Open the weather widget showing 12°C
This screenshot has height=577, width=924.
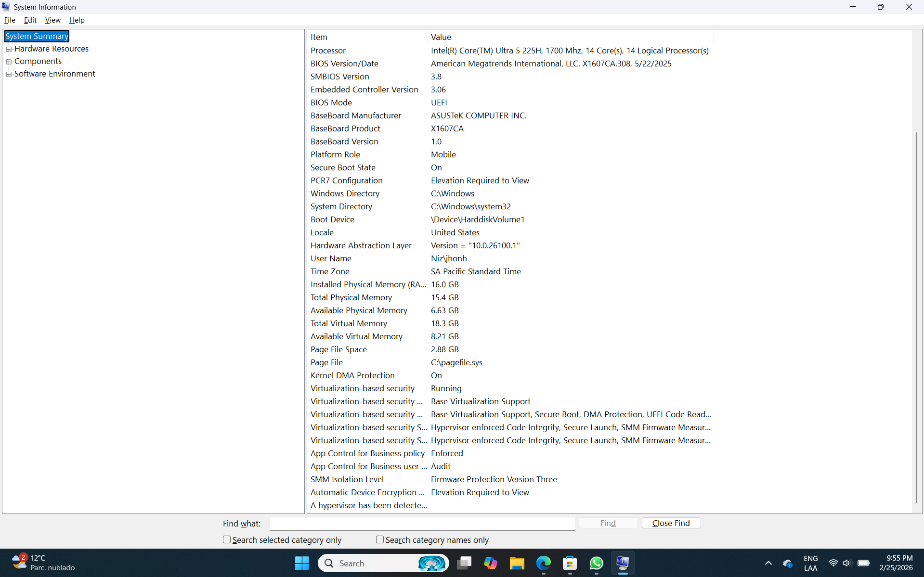pyautogui.click(x=43, y=563)
